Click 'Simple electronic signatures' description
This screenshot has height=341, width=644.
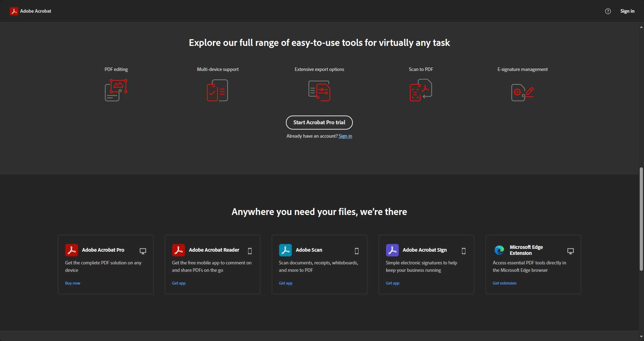pos(421,267)
